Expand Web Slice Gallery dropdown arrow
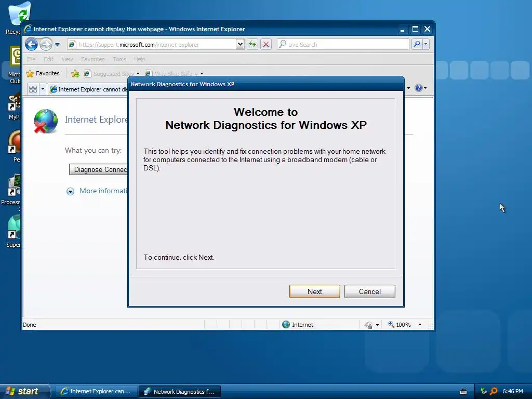This screenshot has width=532, height=399. tap(202, 74)
